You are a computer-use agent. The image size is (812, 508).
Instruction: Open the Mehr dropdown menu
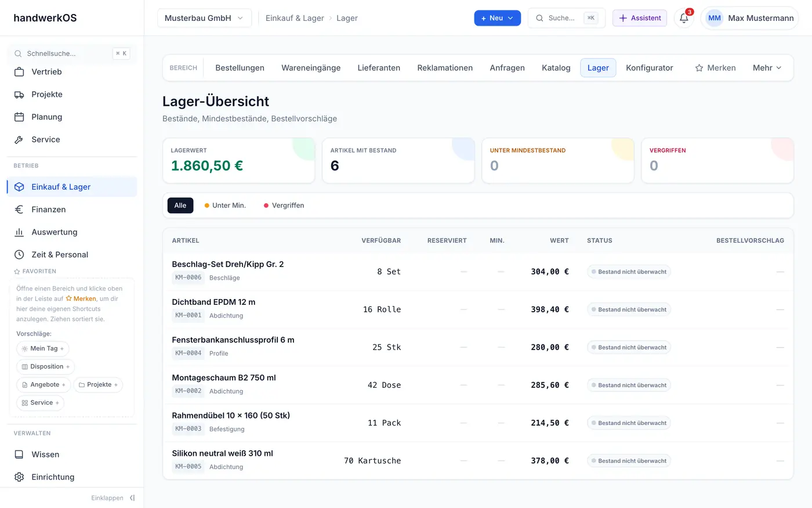click(x=767, y=68)
